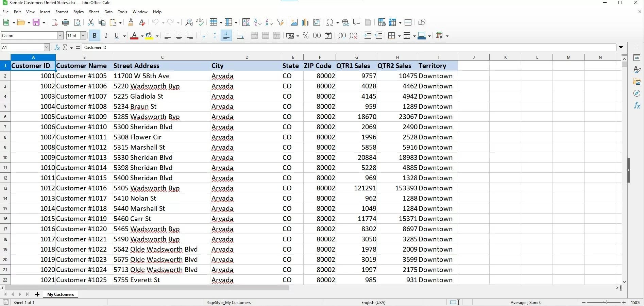Insert a comment
Screen dimensions: 644x306
point(357,22)
